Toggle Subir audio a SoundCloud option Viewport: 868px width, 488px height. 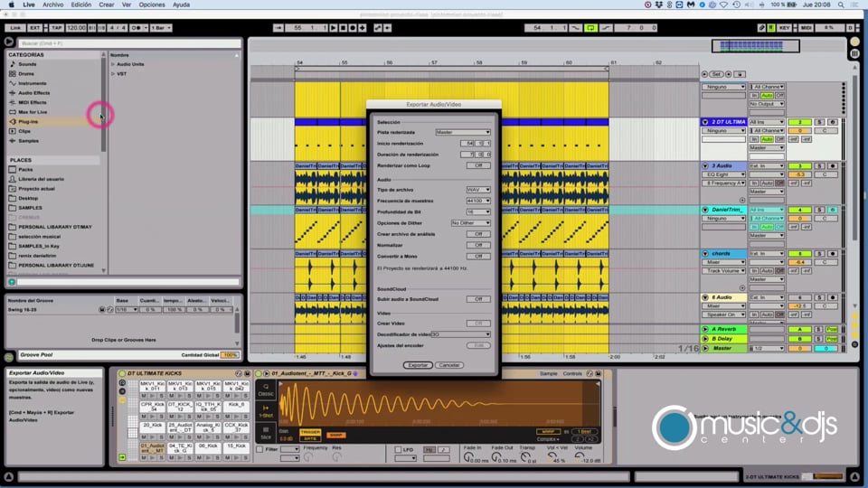pos(478,299)
